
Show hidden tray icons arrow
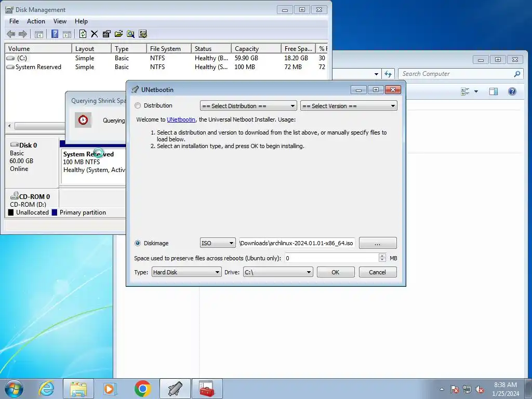[x=442, y=389]
